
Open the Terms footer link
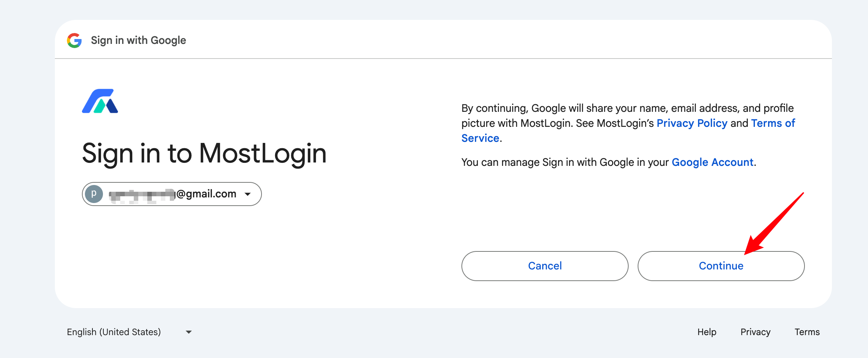pos(807,332)
